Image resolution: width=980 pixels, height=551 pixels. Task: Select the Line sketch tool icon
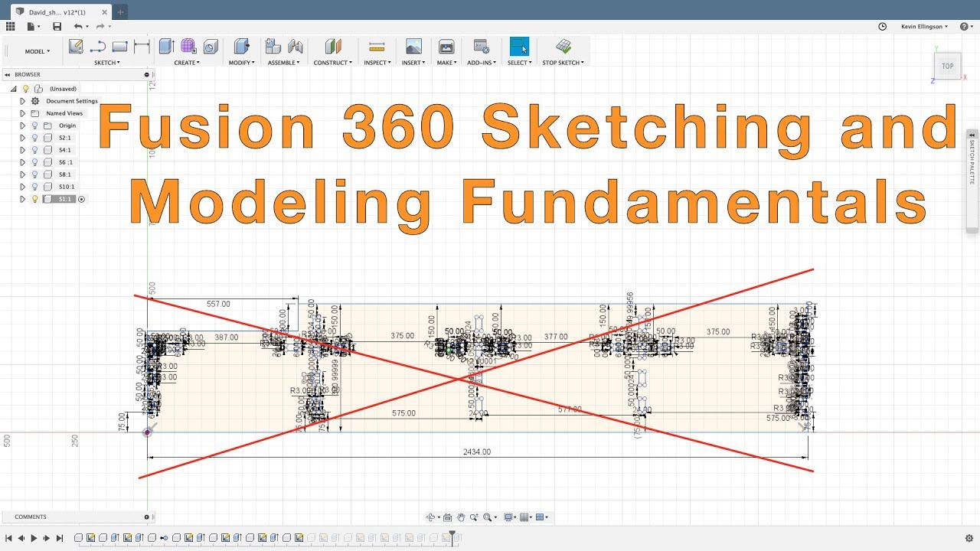point(98,47)
